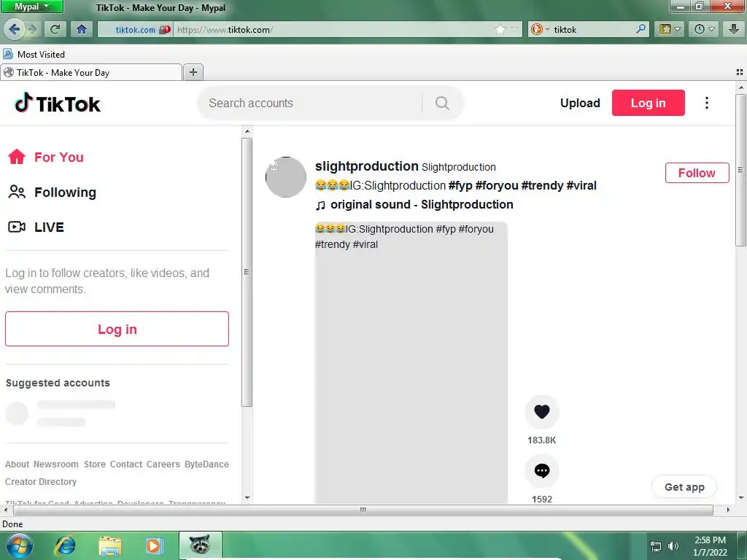
Task: Click the browser forward arrow
Action: [x=32, y=29]
